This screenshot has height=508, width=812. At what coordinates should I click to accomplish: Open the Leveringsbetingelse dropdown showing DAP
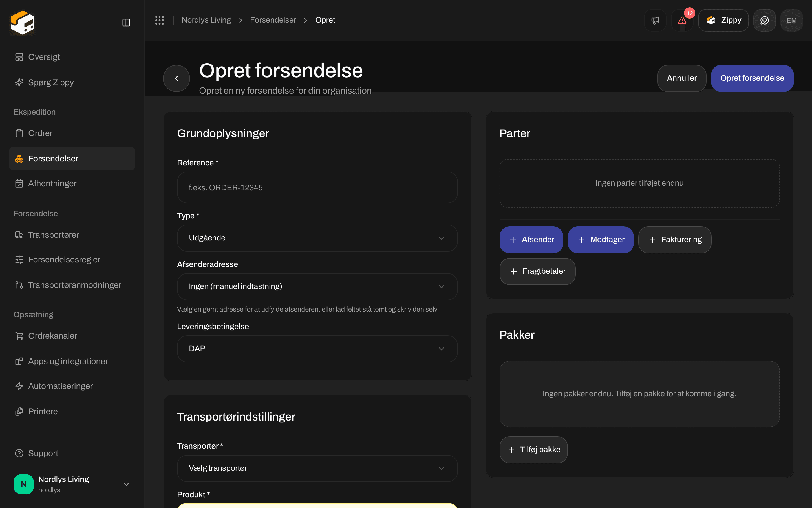pos(317,349)
